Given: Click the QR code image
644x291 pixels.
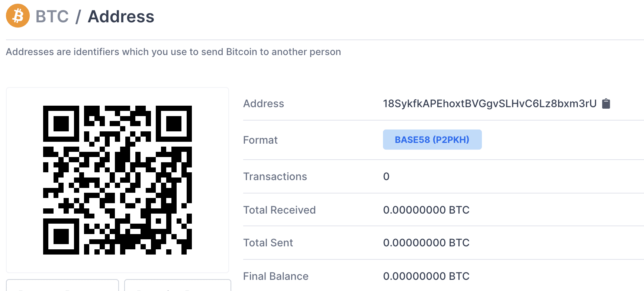Looking at the screenshot, I should (117, 180).
